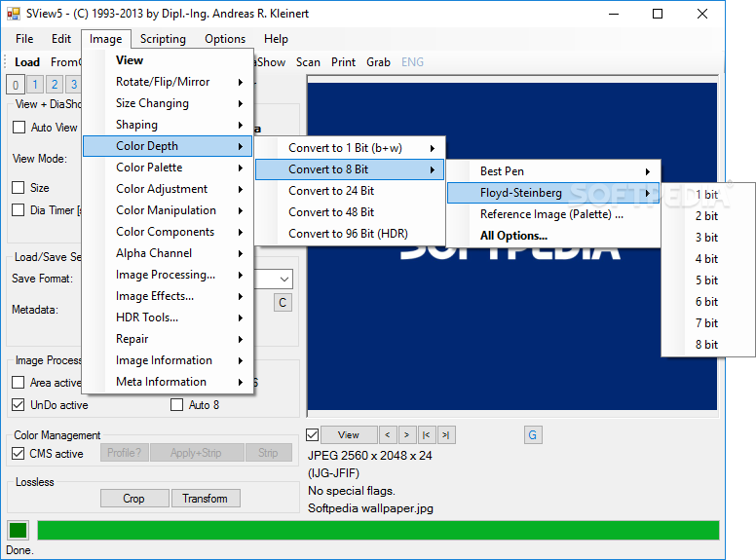
Task: Expand Image Processing submenu
Action: [168, 275]
